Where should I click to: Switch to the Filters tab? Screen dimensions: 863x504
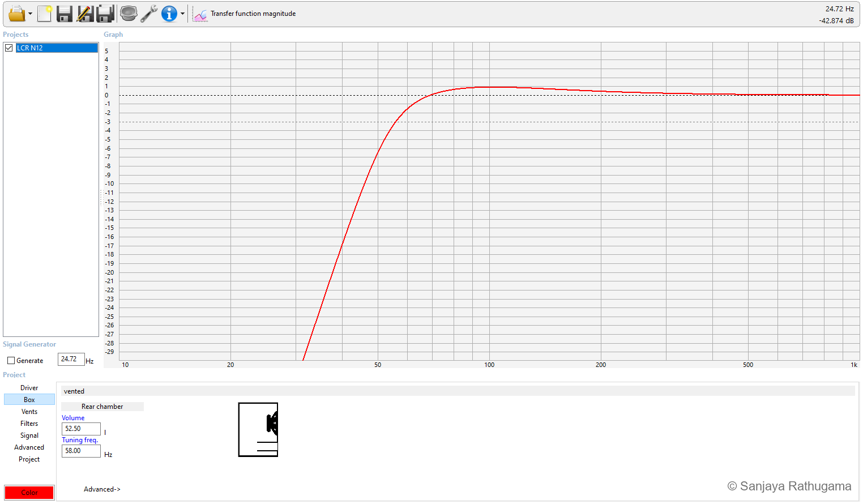point(29,424)
